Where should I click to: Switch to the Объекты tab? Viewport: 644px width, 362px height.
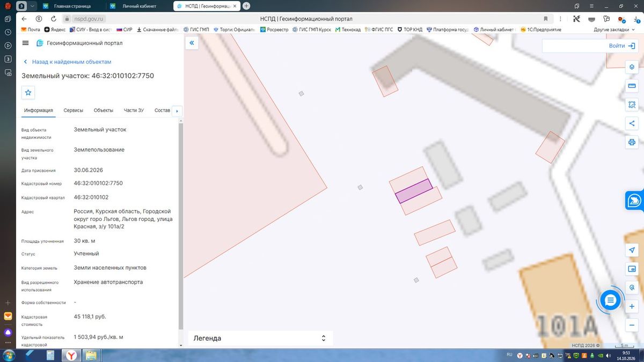(x=104, y=110)
